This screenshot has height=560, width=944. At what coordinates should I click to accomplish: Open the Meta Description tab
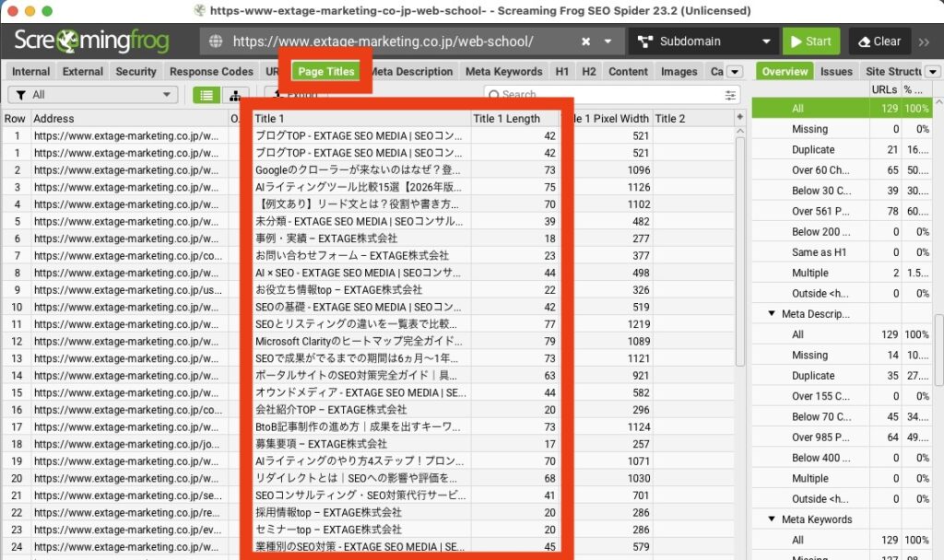click(x=412, y=72)
